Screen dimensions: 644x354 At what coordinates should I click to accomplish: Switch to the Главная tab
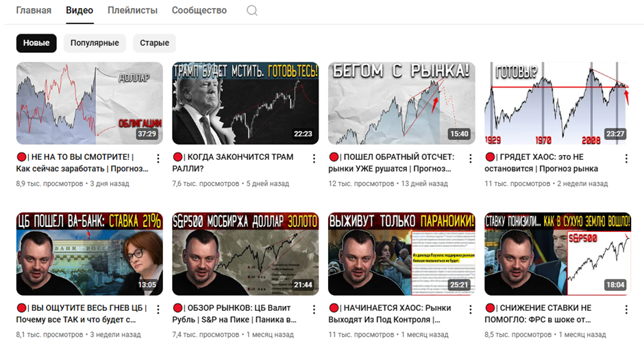click(34, 10)
